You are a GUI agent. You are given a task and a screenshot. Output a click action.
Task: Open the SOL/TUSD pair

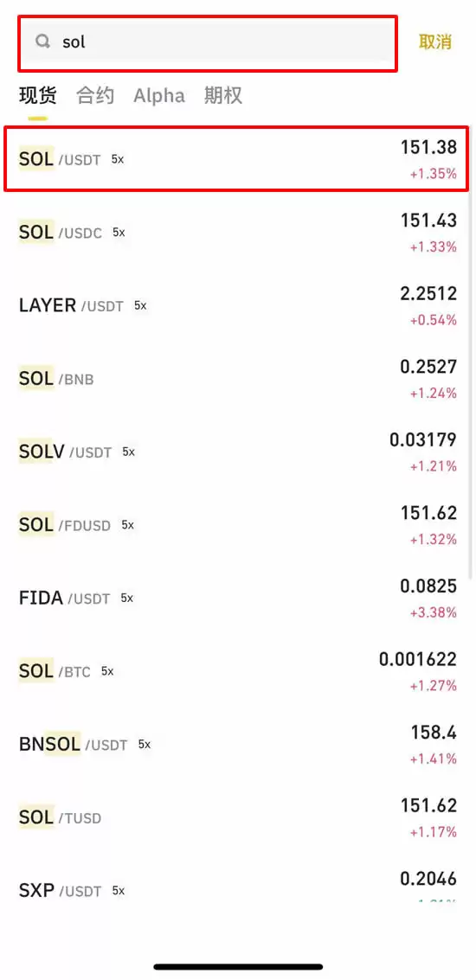coord(238,817)
